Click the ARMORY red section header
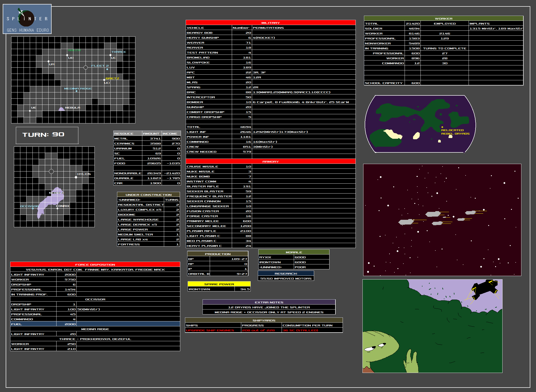 [x=270, y=161]
